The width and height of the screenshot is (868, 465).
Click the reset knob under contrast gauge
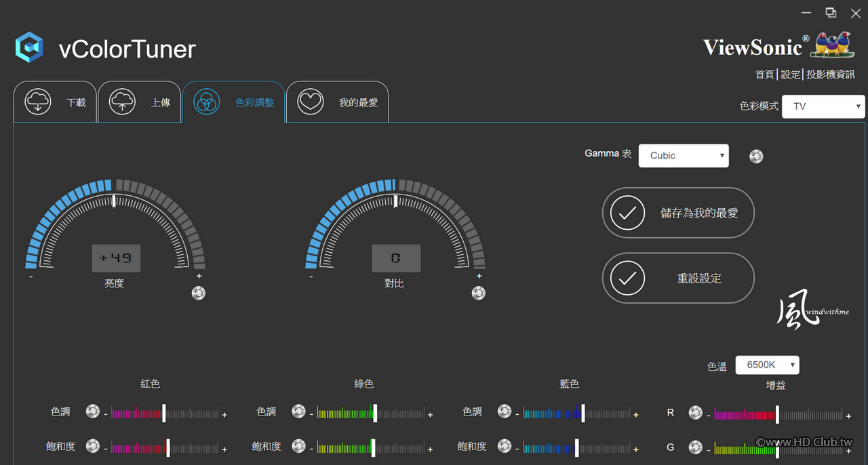pyautogui.click(x=479, y=293)
